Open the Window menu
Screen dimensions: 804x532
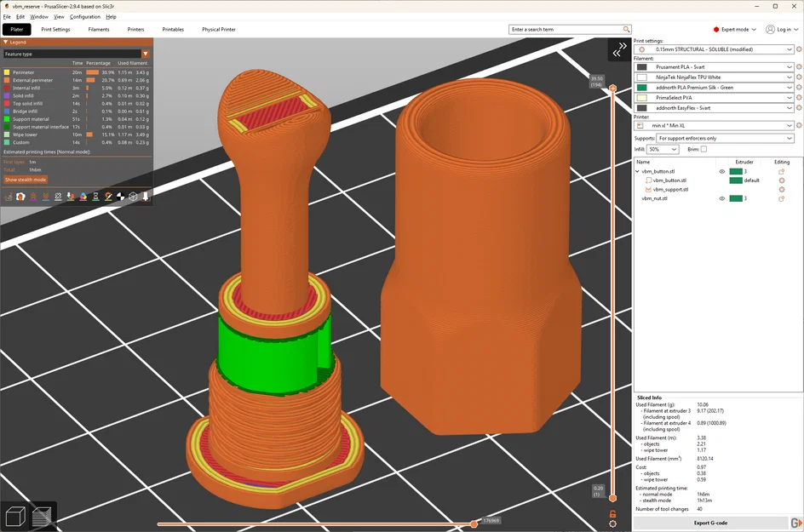tap(39, 16)
